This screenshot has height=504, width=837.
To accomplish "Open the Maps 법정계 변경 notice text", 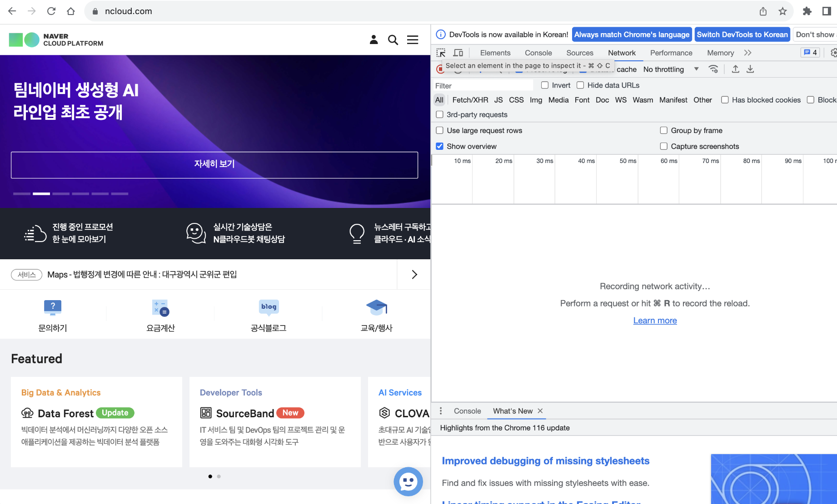I will 142,274.
